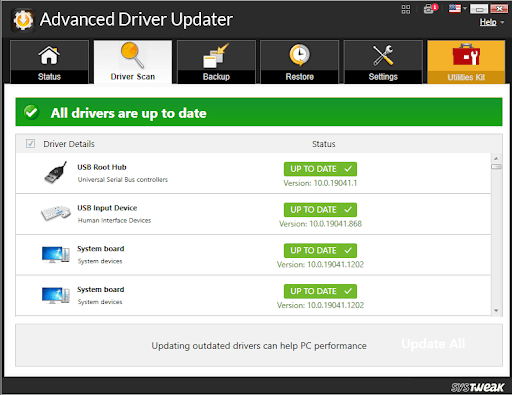This screenshot has height=395, width=512.
Task: Click 'Universal Serial Bus controllers' text
Action: coord(123,180)
